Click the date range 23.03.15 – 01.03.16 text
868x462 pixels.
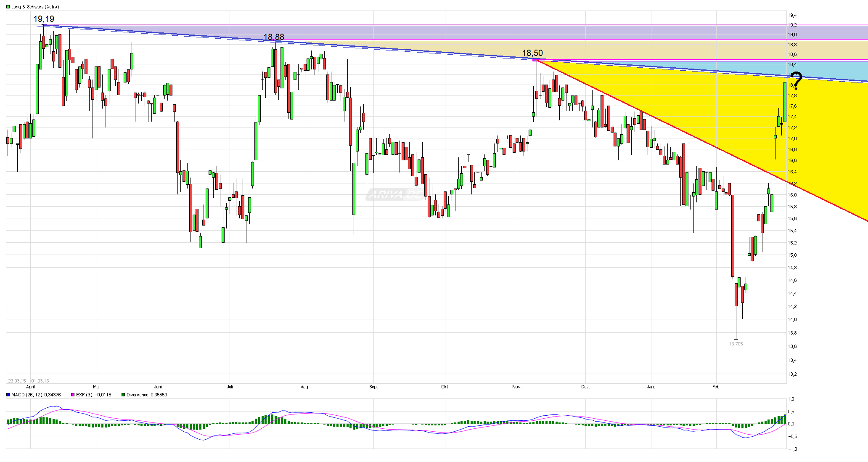[x=28, y=381]
